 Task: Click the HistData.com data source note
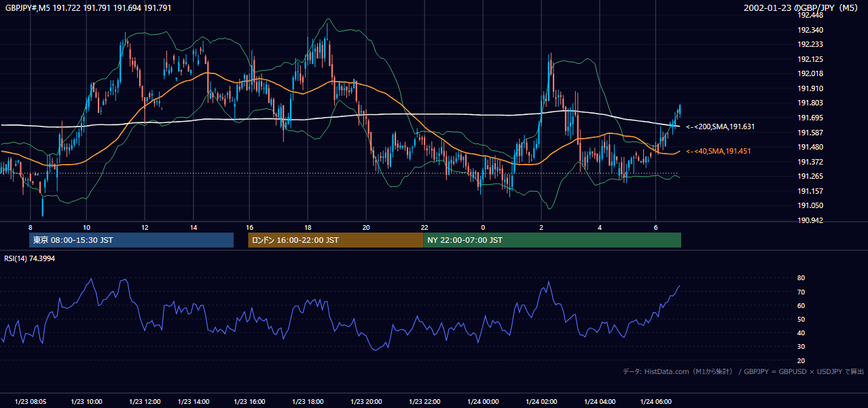[x=744, y=371]
